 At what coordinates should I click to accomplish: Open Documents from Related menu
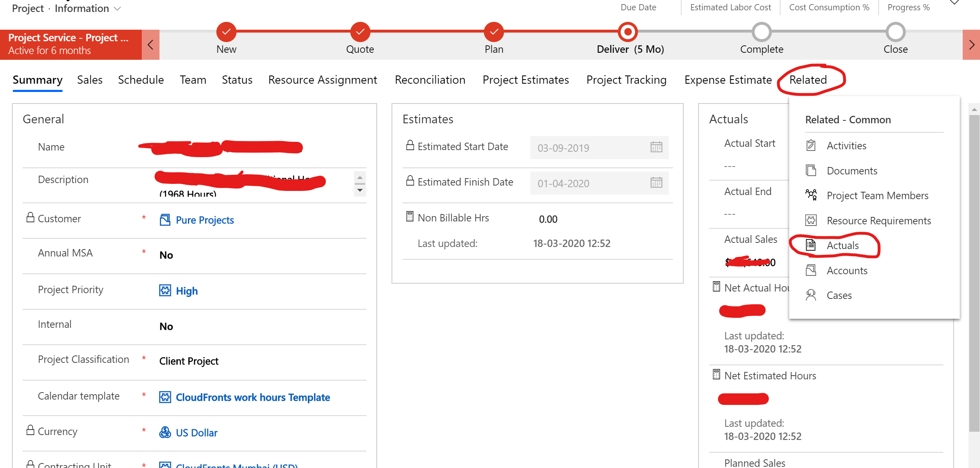tap(852, 171)
